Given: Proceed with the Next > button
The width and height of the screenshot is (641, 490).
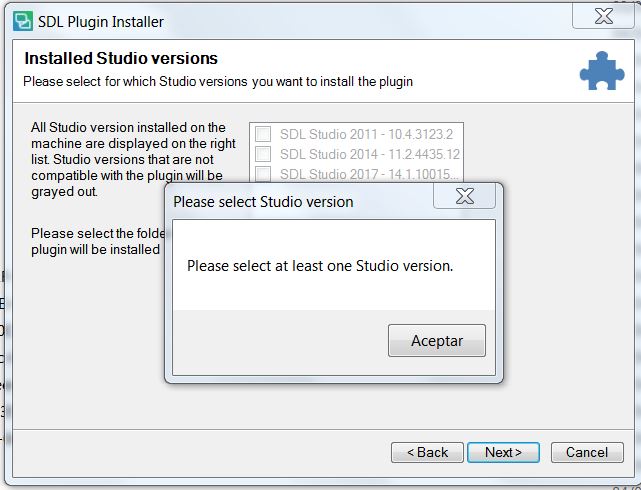Looking at the screenshot, I should [x=503, y=452].
